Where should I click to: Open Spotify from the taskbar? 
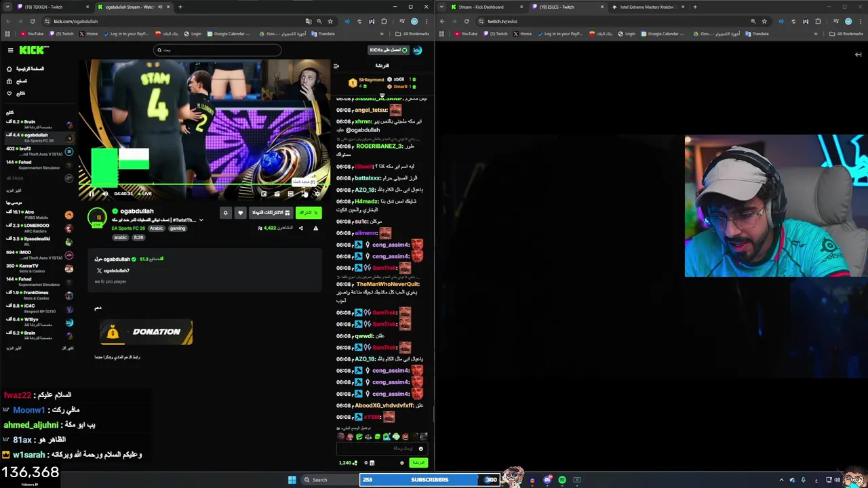562,480
